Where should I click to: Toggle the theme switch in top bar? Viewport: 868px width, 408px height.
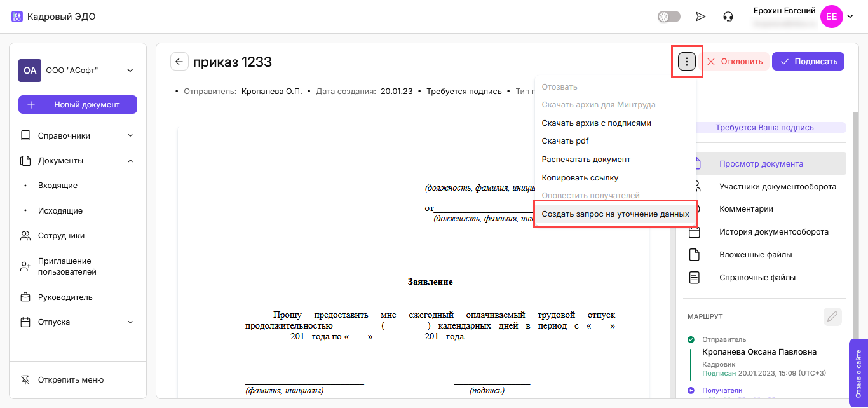pyautogui.click(x=668, y=17)
